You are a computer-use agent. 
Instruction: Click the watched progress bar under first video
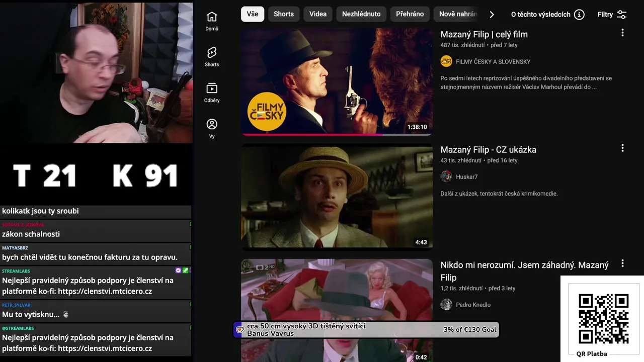(x=337, y=134)
